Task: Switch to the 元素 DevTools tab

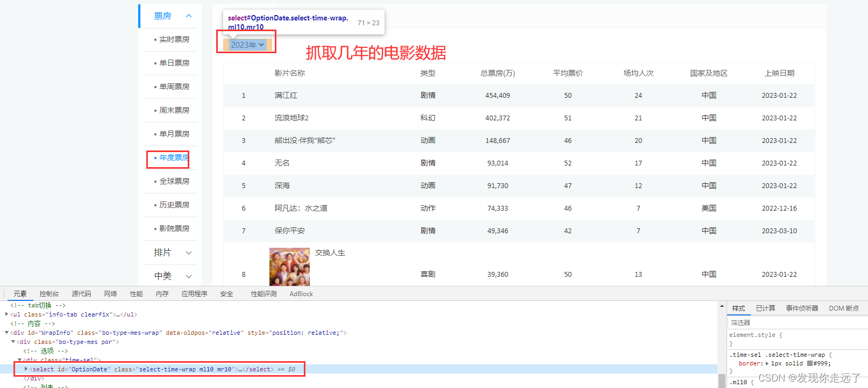Action: (x=20, y=294)
